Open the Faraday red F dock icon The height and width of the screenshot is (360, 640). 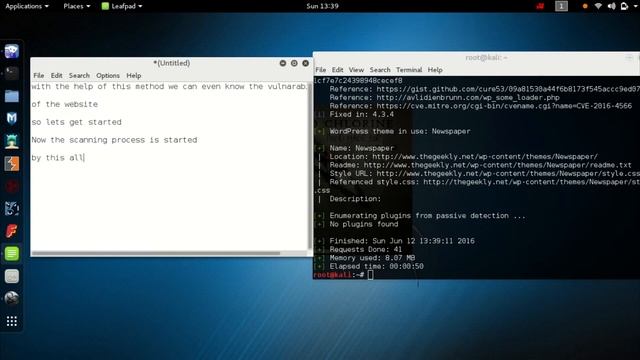pyautogui.click(x=11, y=231)
